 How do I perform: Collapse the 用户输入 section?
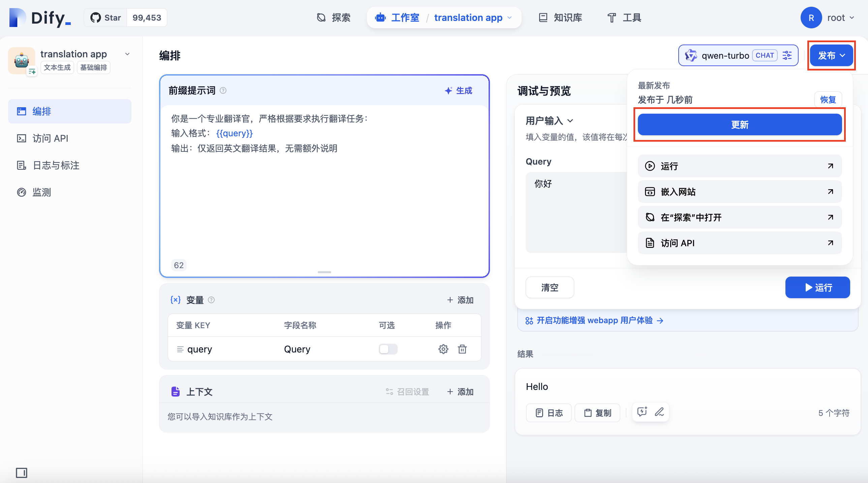(x=569, y=121)
